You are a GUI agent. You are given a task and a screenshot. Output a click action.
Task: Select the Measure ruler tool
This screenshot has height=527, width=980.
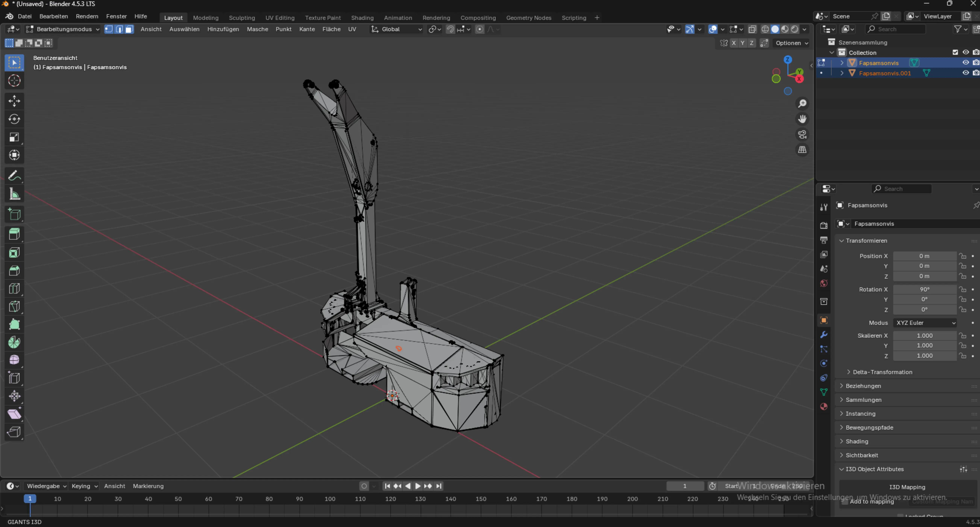coord(14,194)
